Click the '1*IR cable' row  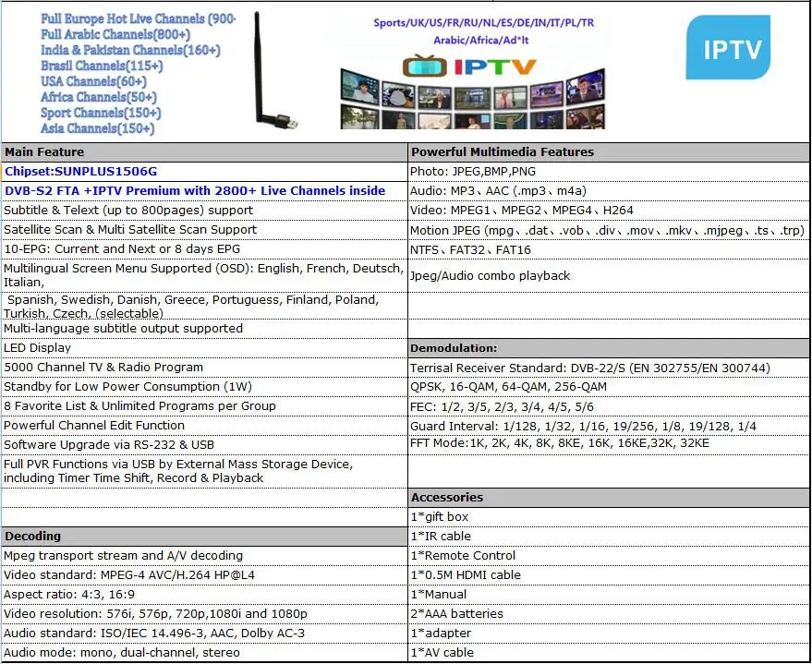click(609, 537)
